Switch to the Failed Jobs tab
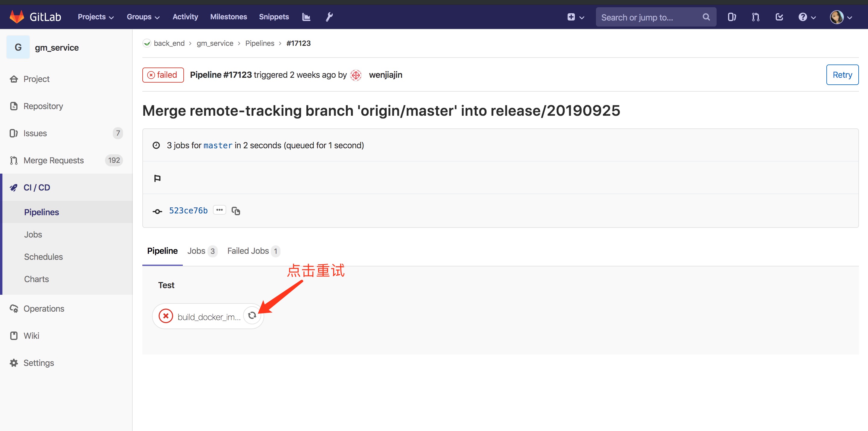Viewport: 868px width, 431px height. click(x=253, y=251)
